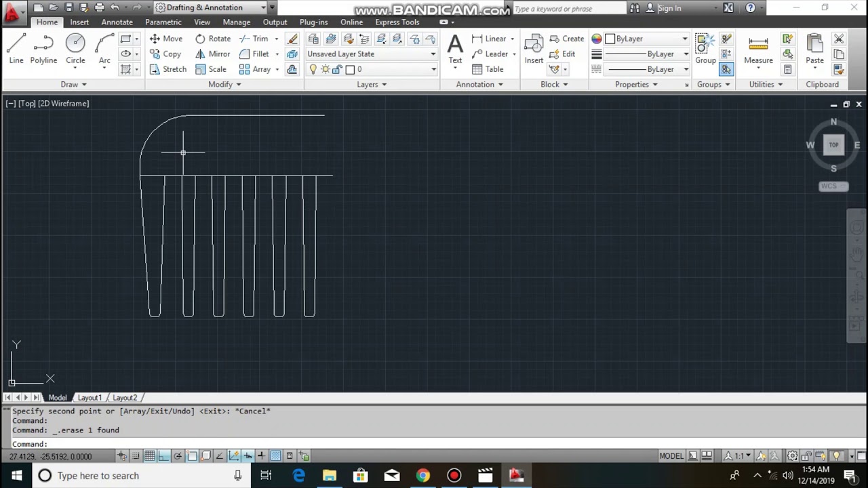This screenshot has height=488, width=868.
Task: Insert a Table
Action: pos(488,69)
